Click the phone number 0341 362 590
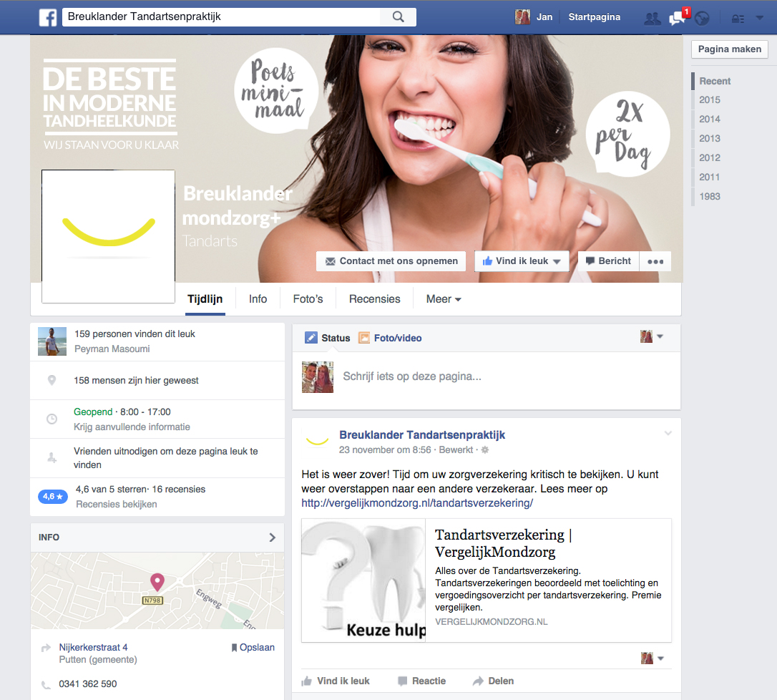Viewport: 777px width, 700px height. click(x=88, y=684)
